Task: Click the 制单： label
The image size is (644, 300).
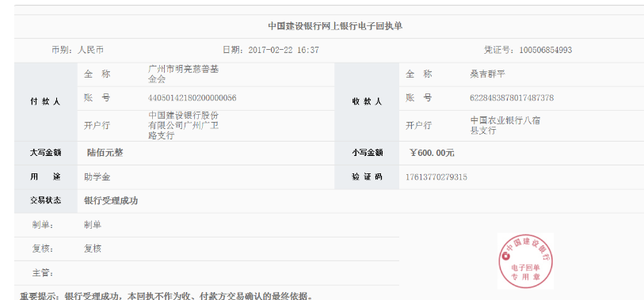Action: point(43,225)
